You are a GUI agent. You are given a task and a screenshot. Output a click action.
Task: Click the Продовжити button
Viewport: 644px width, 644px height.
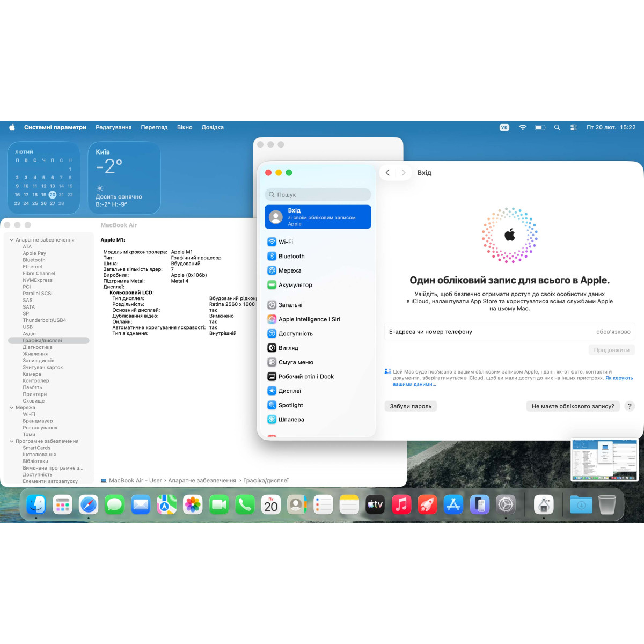(x=612, y=350)
